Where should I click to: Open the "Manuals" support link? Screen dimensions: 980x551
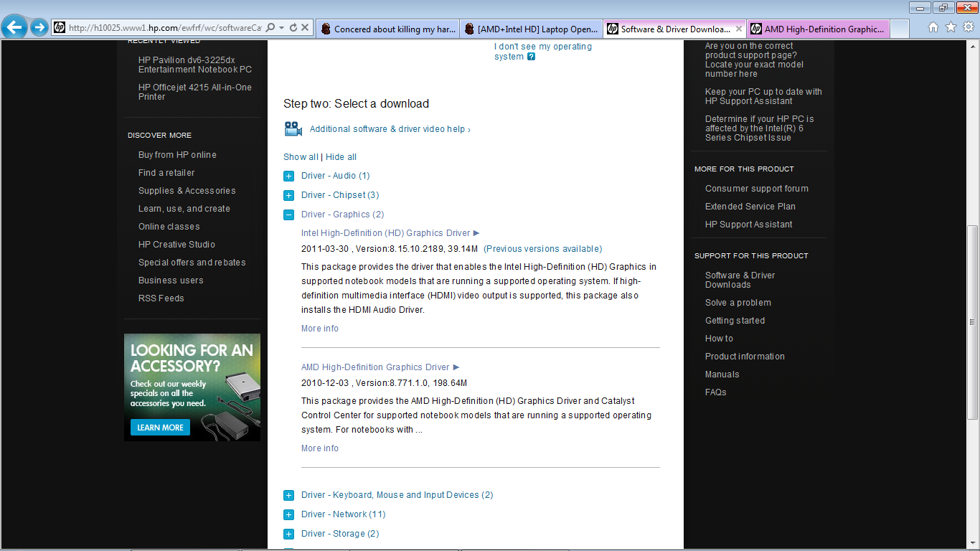722,375
